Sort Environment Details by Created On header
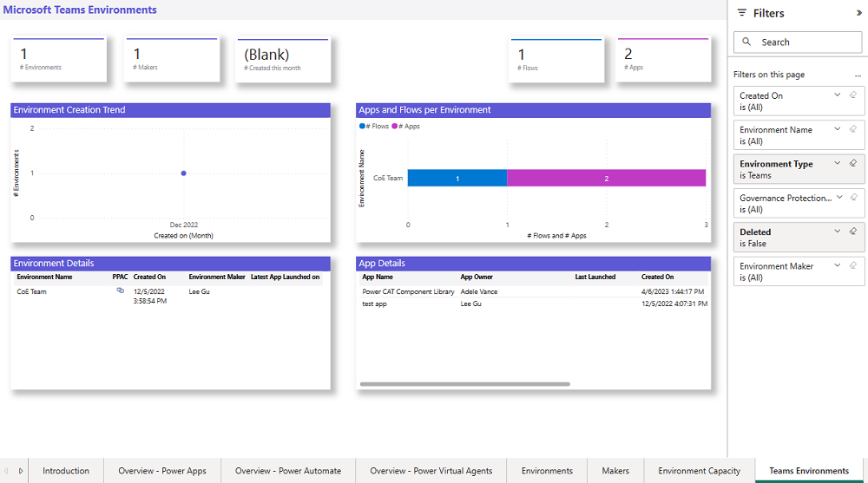Screen dimensions: 868x483 (x=149, y=277)
